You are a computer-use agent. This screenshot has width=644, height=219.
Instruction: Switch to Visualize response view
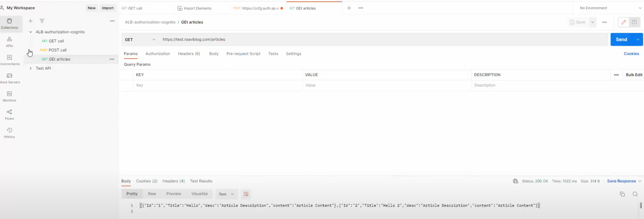200,194
